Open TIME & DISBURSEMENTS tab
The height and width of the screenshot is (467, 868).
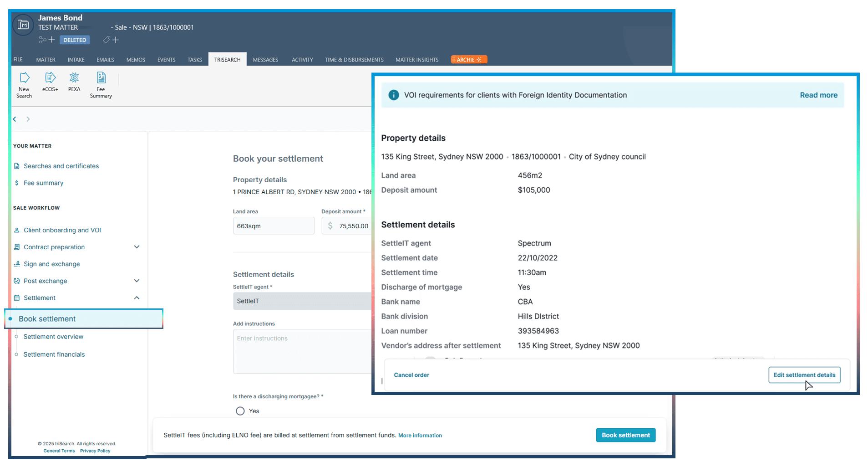[x=354, y=60]
